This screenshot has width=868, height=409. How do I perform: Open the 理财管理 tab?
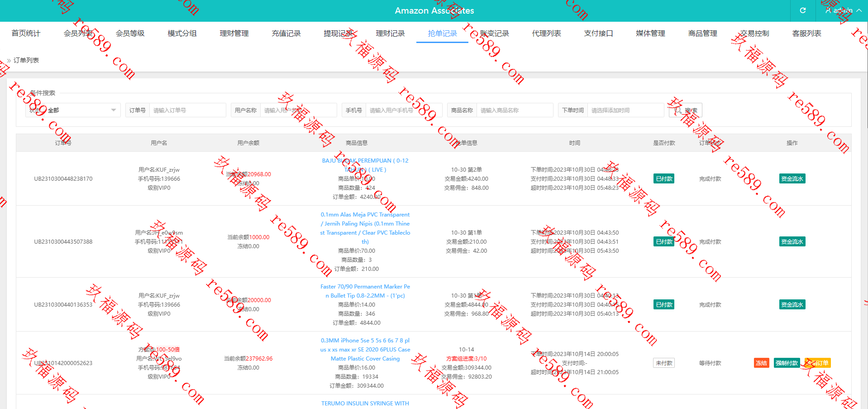234,33
